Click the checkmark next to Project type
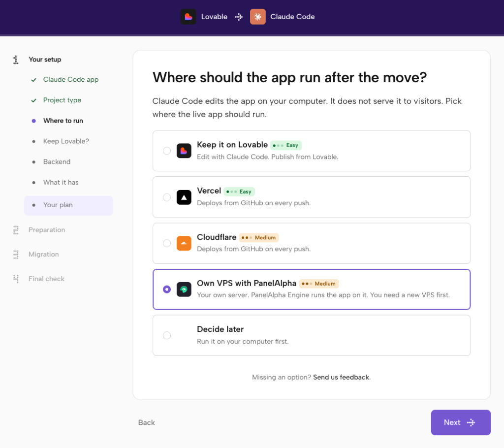Screen dimensions: 504x448 (x=34, y=100)
